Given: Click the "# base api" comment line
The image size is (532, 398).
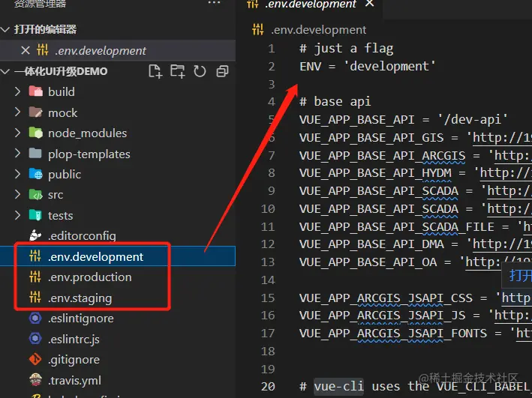Looking at the screenshot, I should click(335, 101).
